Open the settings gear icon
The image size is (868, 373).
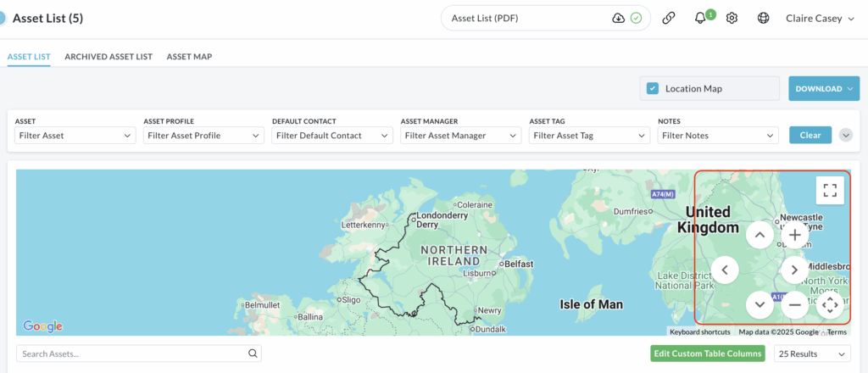732,18
